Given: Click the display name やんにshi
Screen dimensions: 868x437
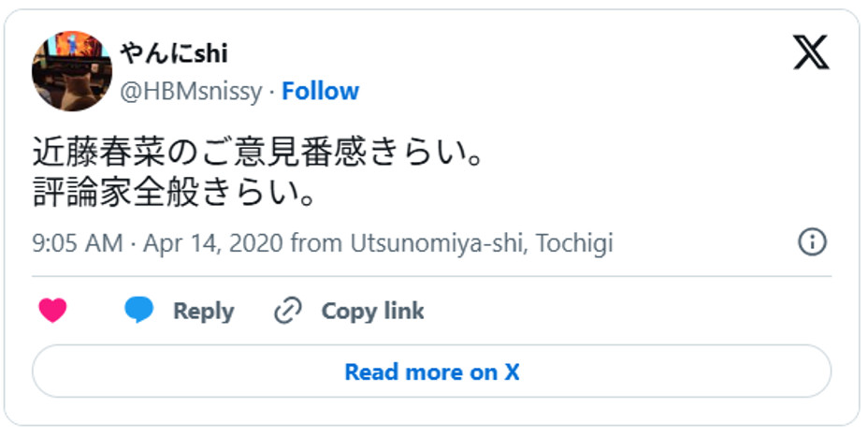Looking at the screenshot, I should [174, 52].
